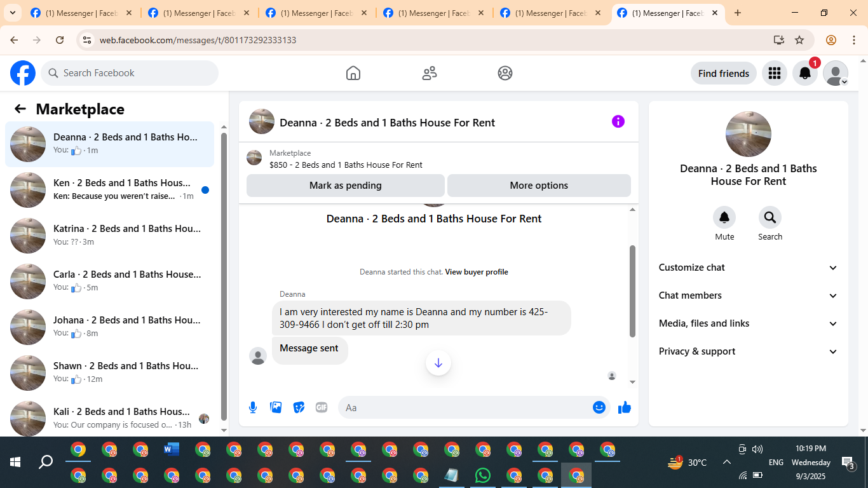868x488 pixels.
Task: View site information icon in address bar
Action: [88, 40]
